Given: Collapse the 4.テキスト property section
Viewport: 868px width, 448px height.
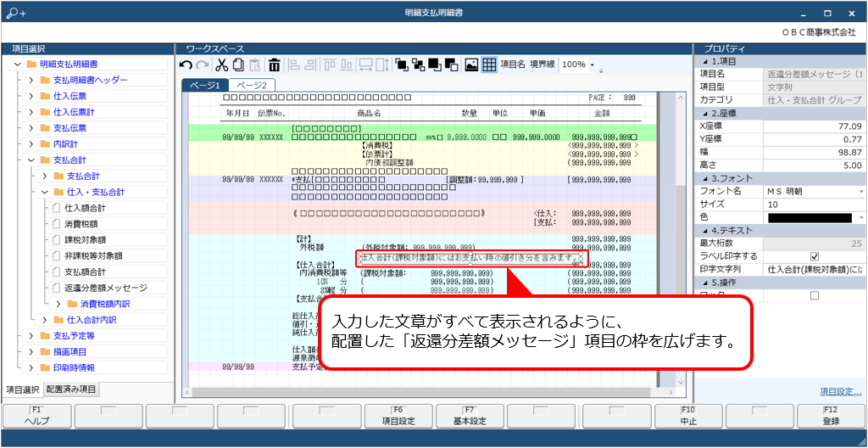Looking at the screenshot, I should click(704, 230).
